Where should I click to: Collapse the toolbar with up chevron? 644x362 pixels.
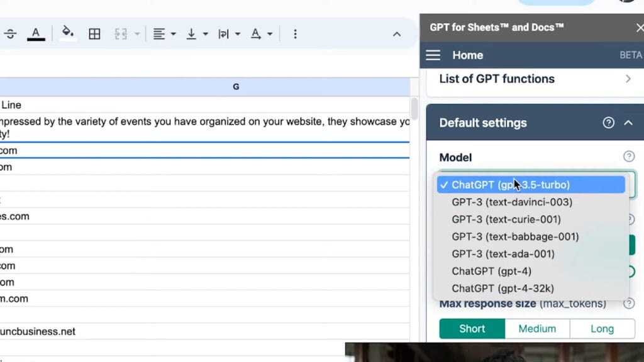tap(397, 35)
